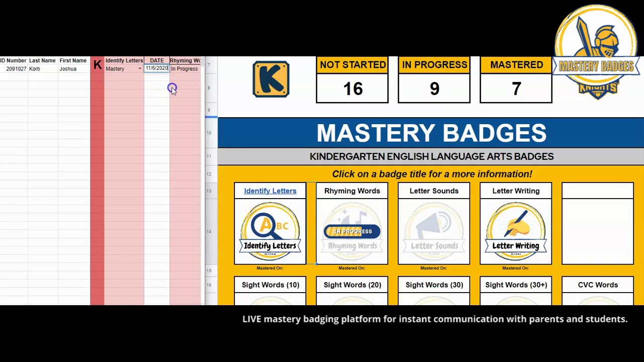Click the first name Joshua cell
The height and width of the screenshot is (362, 644).
pos(73,69)
